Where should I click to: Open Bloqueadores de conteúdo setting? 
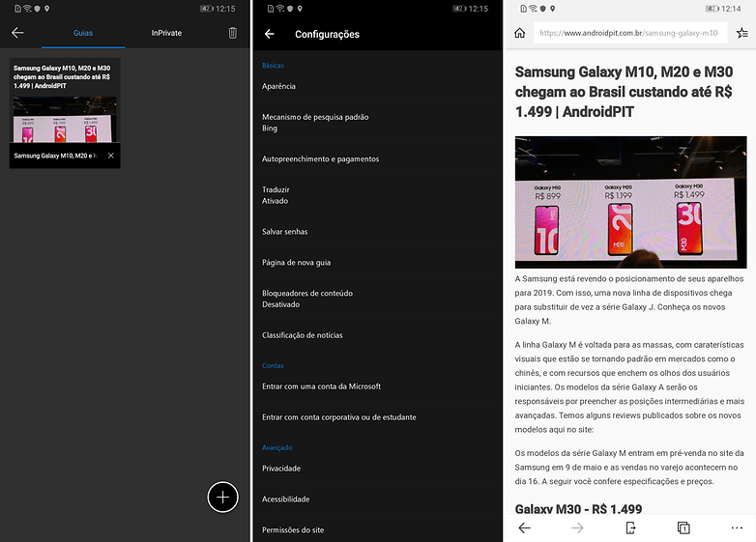(378, 299)
